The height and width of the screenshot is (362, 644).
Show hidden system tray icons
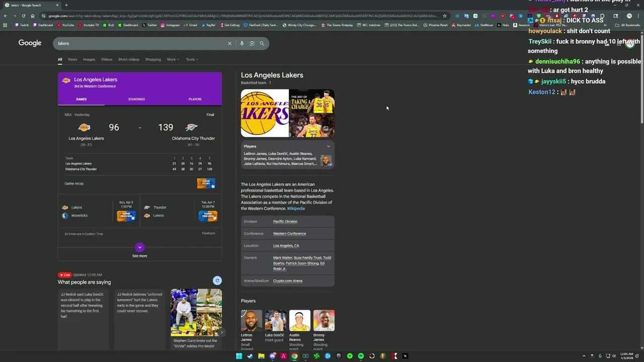click(584, 356)
